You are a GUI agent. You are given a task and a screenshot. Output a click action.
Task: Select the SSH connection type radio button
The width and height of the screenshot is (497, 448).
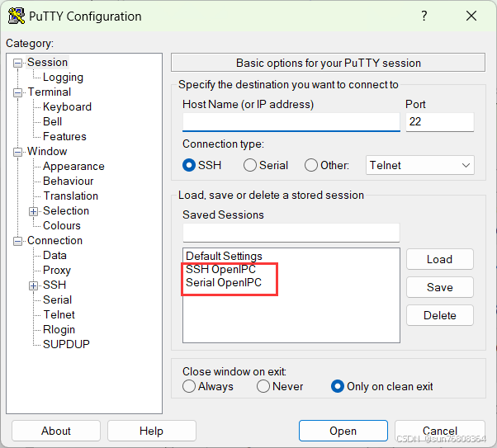tap(189, 165)
